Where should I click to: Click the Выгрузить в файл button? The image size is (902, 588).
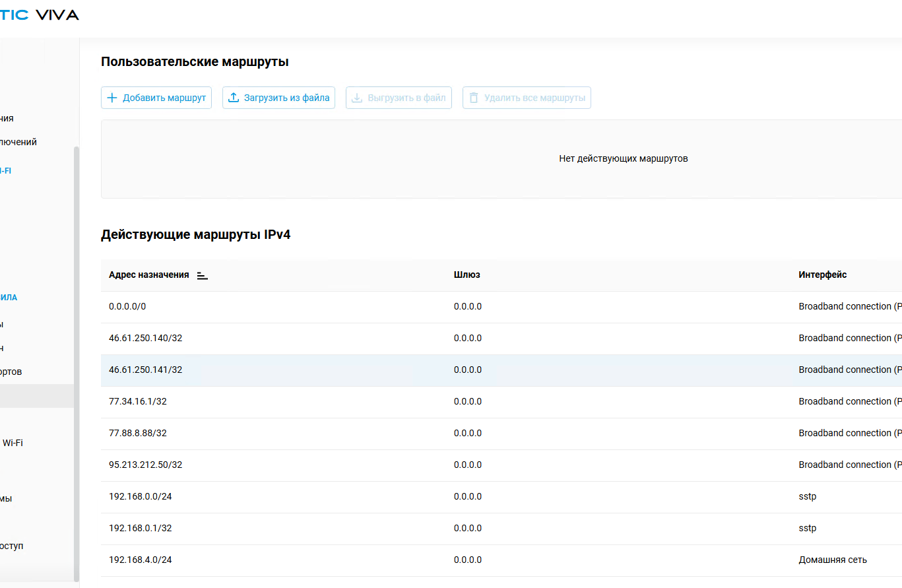399,98
